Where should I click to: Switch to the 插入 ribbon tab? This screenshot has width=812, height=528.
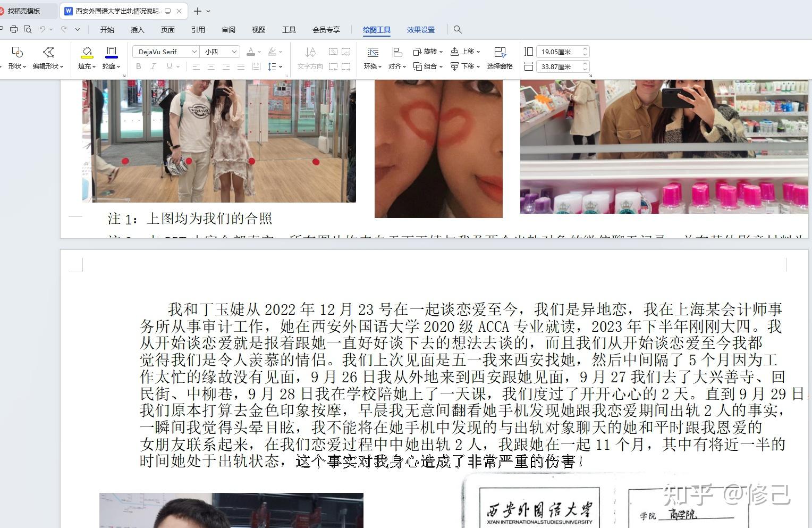pyautogui.click(x=137, y=30)
